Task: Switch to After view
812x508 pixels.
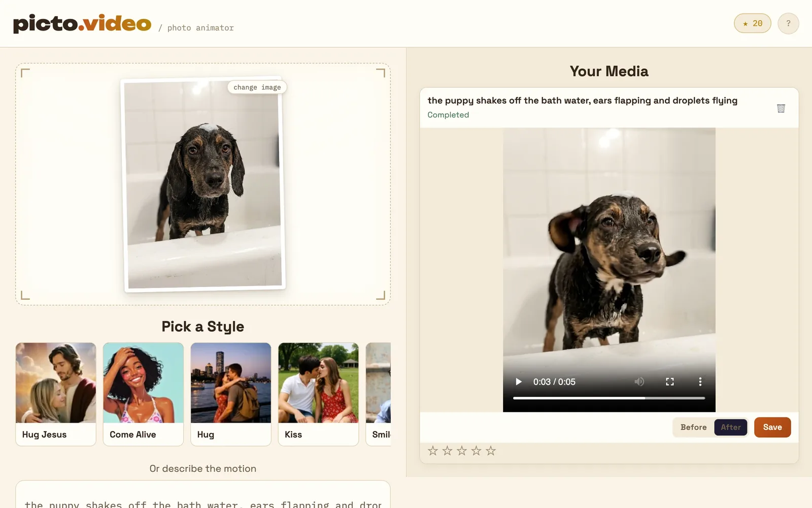Action: pyautogui.click(x=730, y=427)
